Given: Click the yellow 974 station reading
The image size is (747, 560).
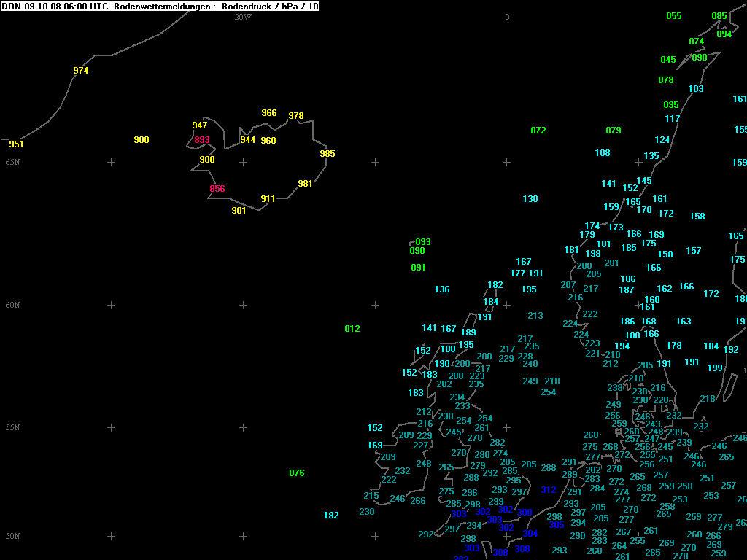Looking at the screenshot, I should coord(81,71).
